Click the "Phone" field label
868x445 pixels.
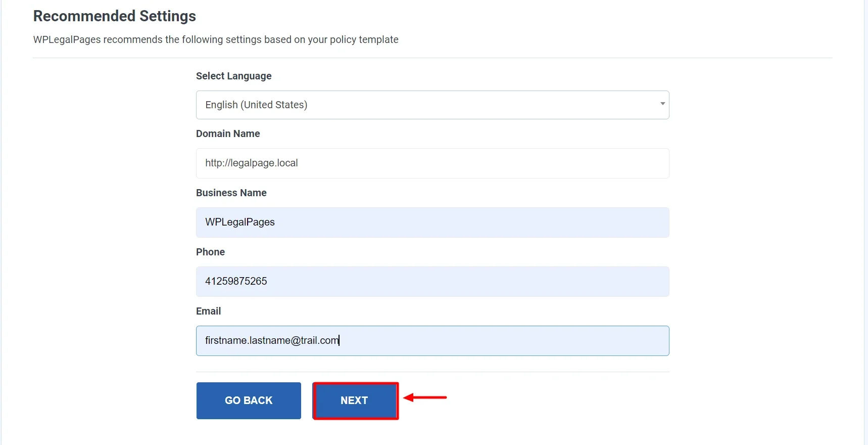tap(210, 252)
